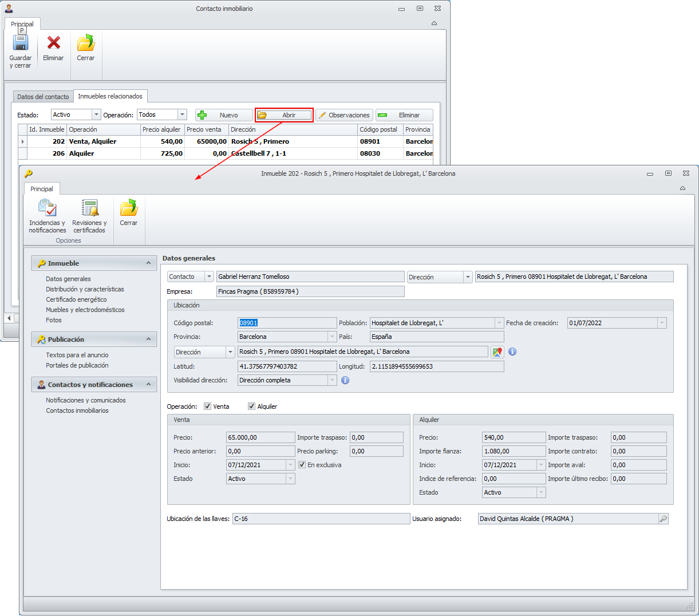This screenshot has height=616, width=699.
Task: Click the Guardar y cerrar save icon
Action: coord(21,44)
